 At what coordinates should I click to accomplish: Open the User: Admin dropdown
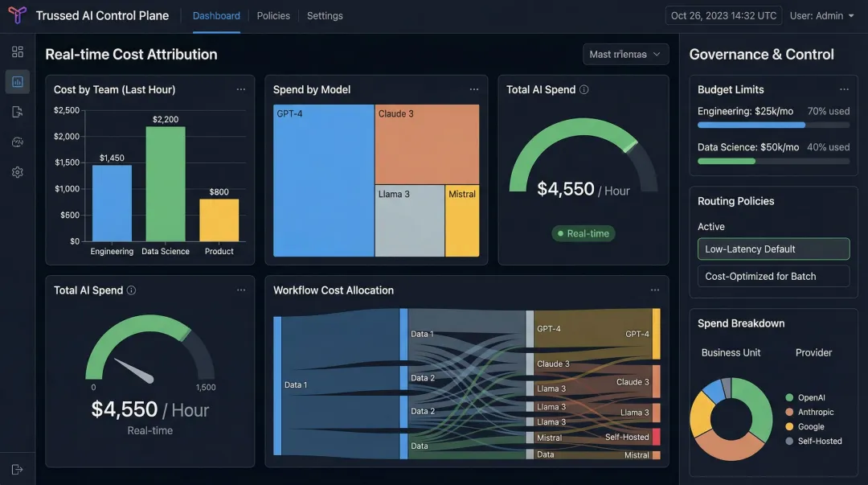821,15
